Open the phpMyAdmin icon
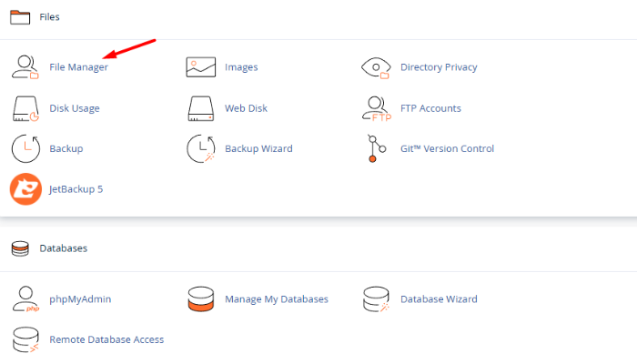The height and width of the screenshot is (364, 637). tap(25, 299)
